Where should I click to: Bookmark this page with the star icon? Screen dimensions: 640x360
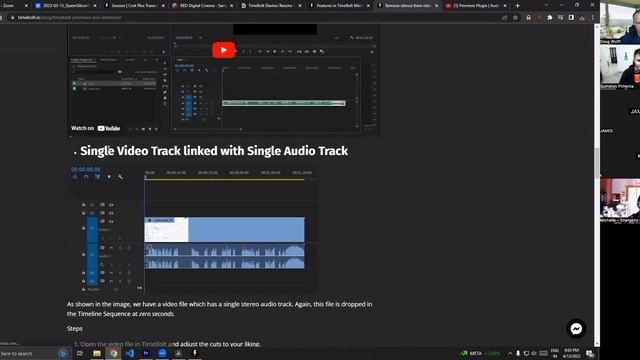coord(516,18)
